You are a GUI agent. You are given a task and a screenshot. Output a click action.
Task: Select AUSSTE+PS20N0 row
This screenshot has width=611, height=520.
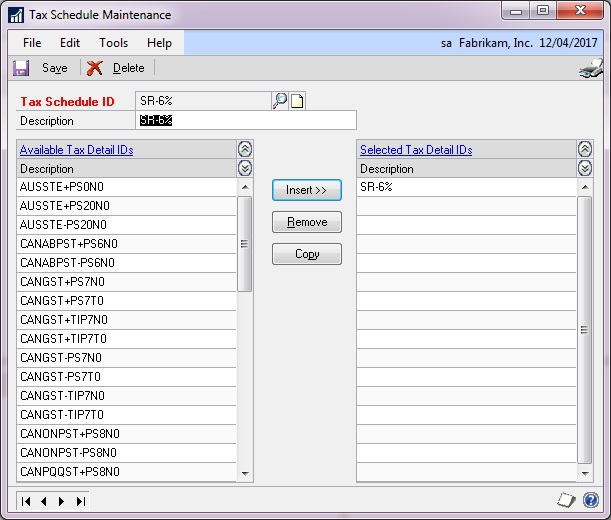click(127, 206)
